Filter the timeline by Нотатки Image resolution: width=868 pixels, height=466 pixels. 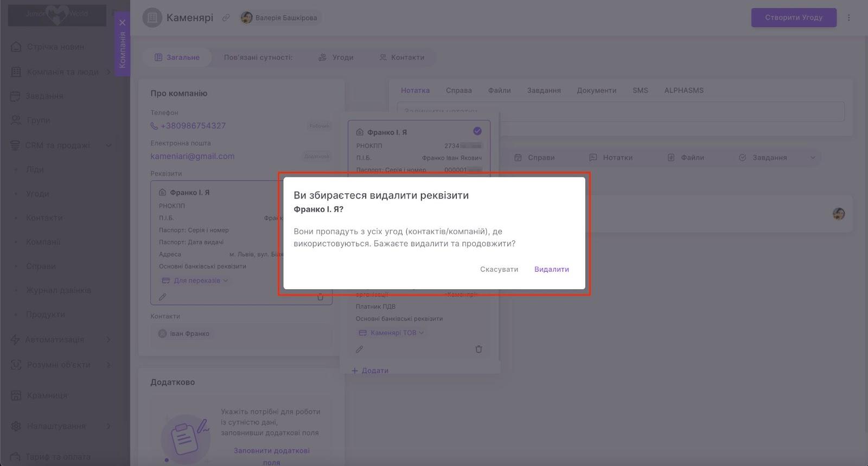(x=611, y=157)
